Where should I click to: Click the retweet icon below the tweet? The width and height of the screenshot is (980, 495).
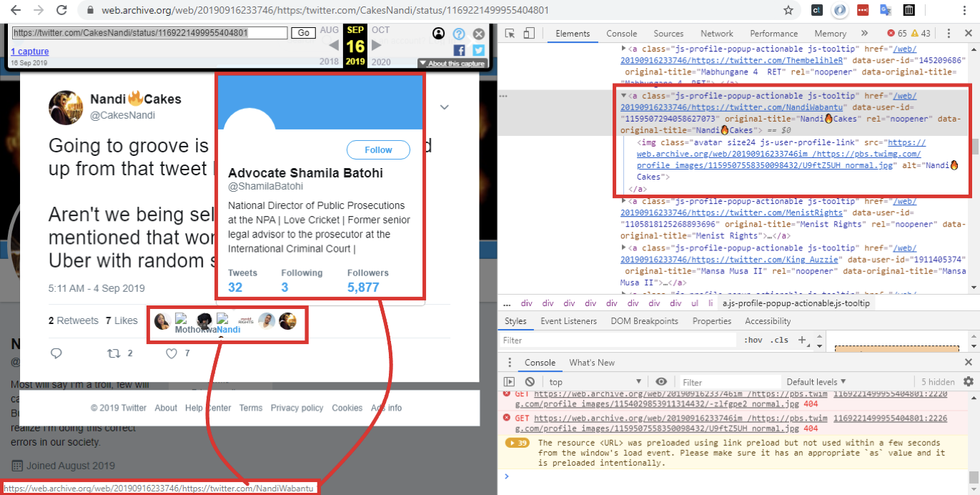pos(114,353)
